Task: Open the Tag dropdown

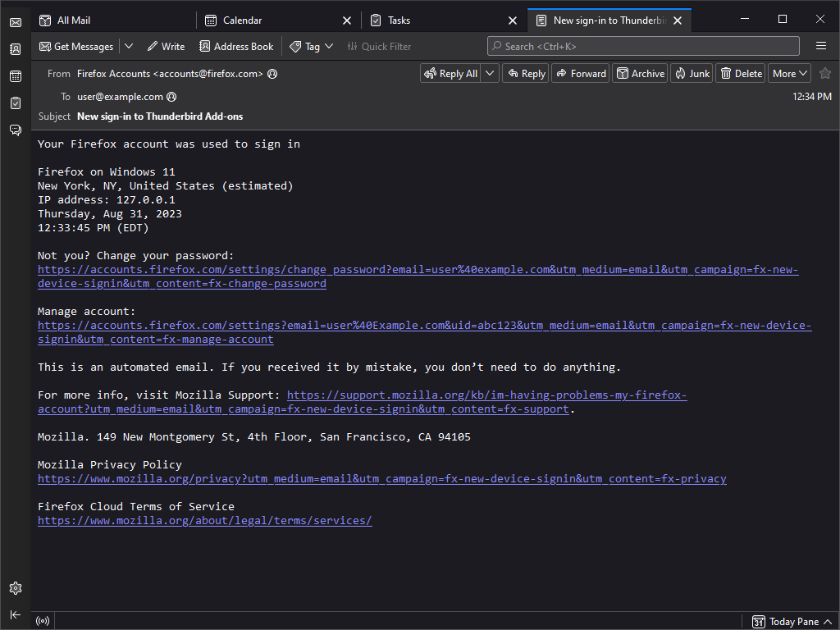Action: (311, 47)
